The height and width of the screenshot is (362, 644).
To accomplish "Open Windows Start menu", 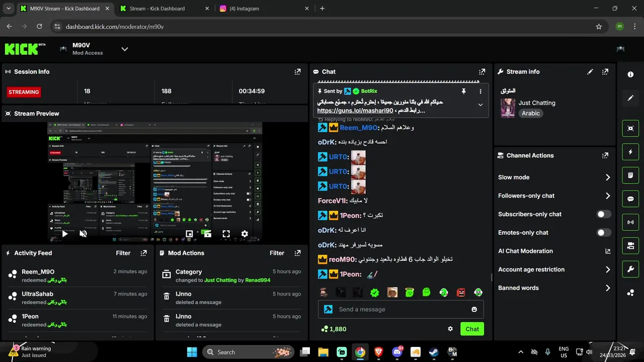I will pyautogui.click(x=192, y=352).
